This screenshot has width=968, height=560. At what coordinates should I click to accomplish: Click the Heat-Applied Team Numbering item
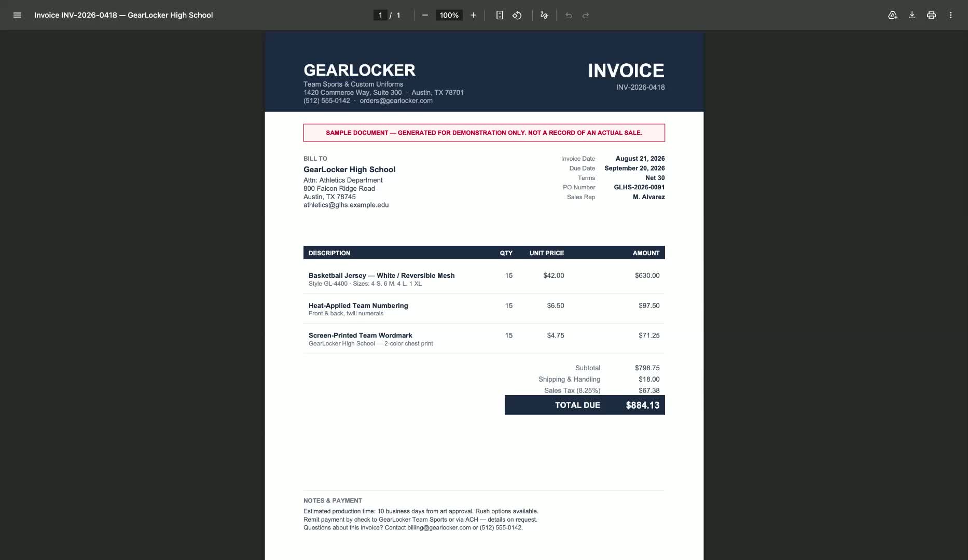pos(358,305)
